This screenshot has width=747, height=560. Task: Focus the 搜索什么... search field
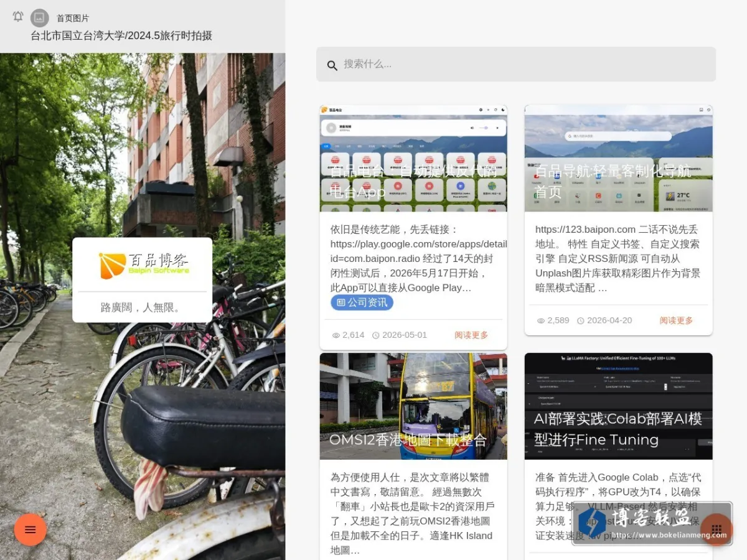[516, 64]
